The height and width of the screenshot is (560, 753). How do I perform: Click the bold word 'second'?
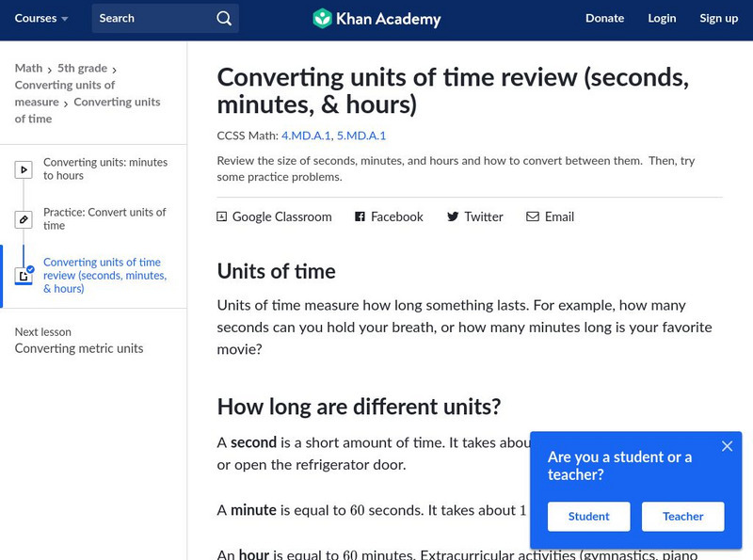253,442
